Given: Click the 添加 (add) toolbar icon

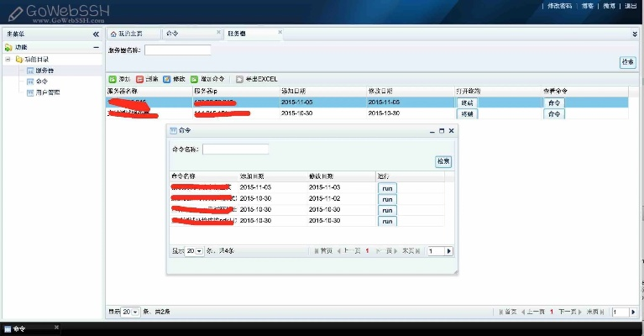Looking at the screenshot, I should tap(113, 79).
